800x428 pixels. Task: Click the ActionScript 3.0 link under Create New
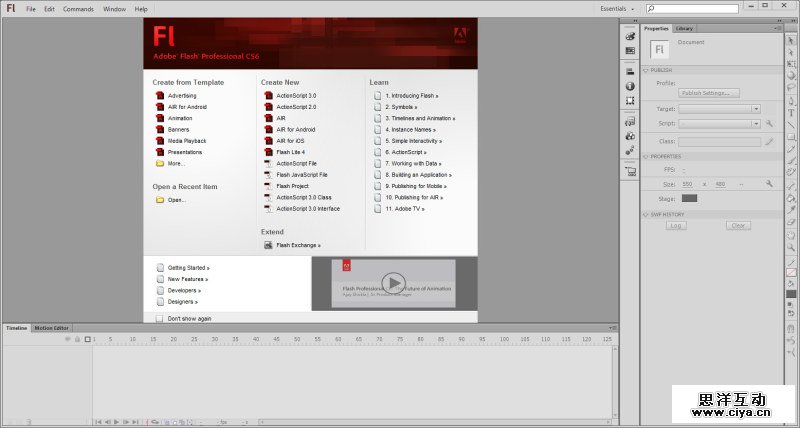[296, 95]
